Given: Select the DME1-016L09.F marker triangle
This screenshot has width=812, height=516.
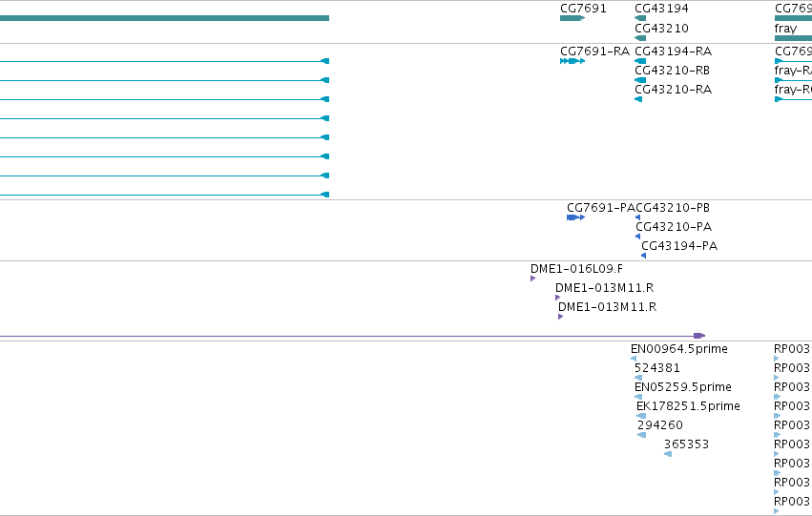Looking at the screenshot, I should [x=532, y=279].
